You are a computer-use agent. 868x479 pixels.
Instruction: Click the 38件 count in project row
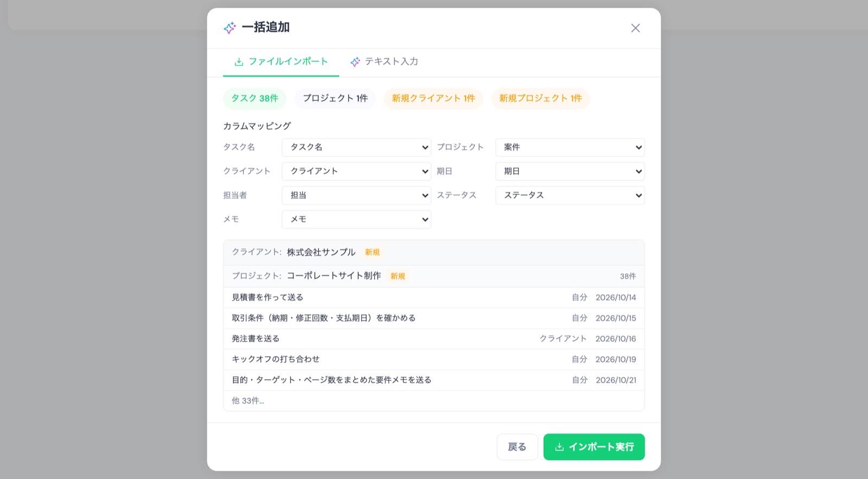click(x=628, y=276)
